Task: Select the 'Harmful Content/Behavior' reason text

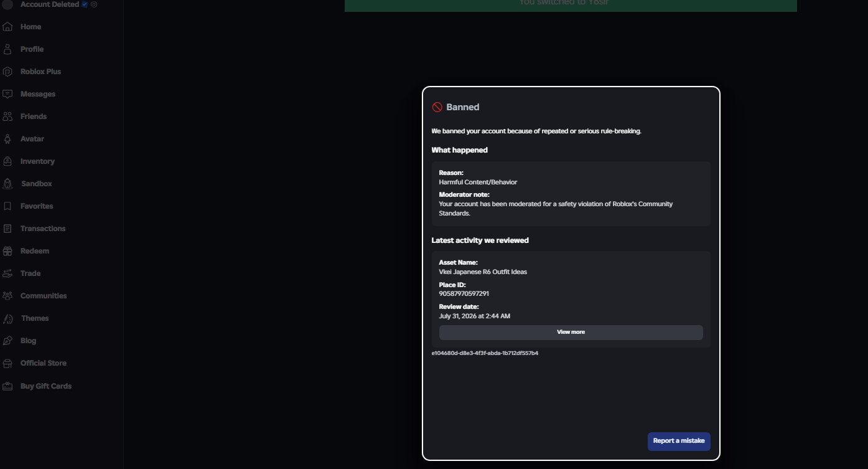Action: click(x=478, y=182)
